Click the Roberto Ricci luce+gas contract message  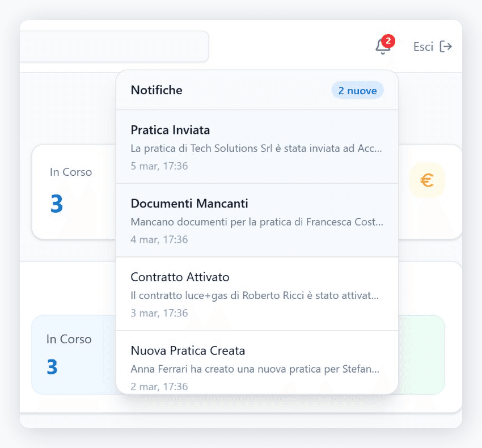point(254,296)
